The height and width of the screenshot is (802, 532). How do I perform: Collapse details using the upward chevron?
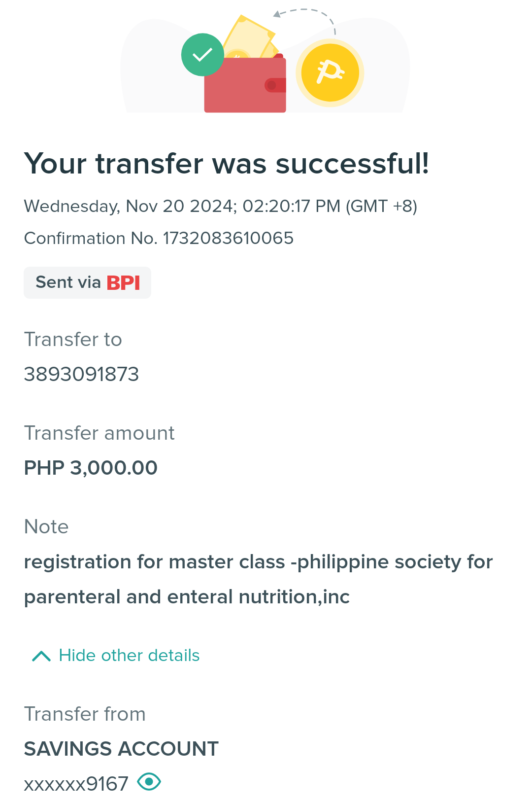pyautogui.click(x=41, y=656)
